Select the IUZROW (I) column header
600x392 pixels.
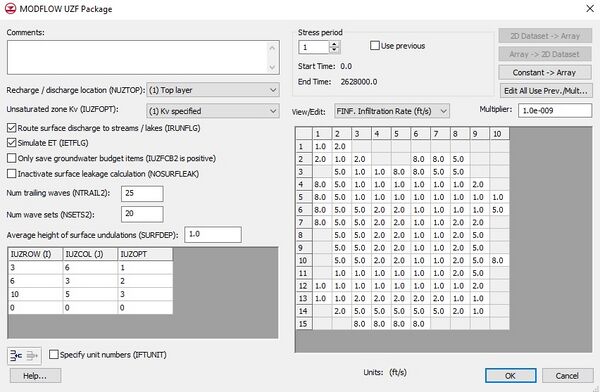tap(36, 254)
